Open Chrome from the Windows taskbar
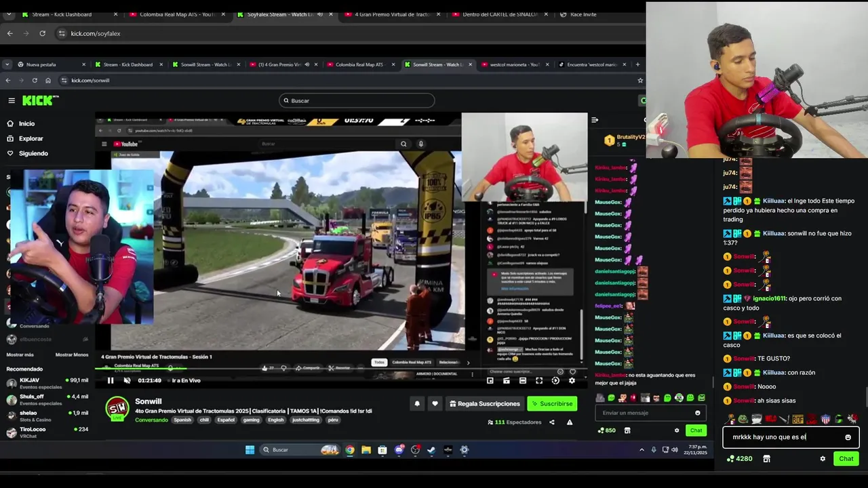 coord(350,449)
